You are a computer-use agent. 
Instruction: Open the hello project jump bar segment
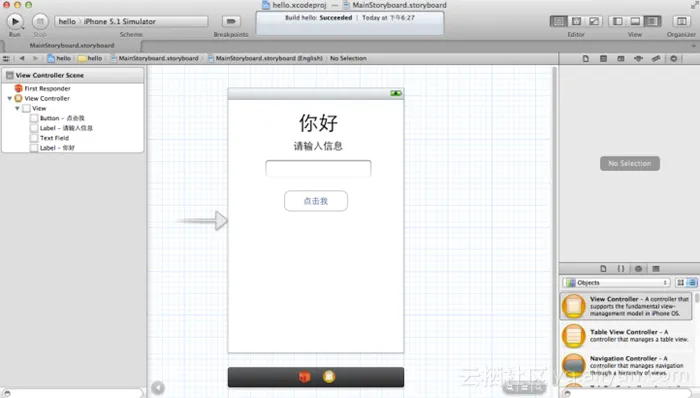pyautogui.click(x=59, y=58)
